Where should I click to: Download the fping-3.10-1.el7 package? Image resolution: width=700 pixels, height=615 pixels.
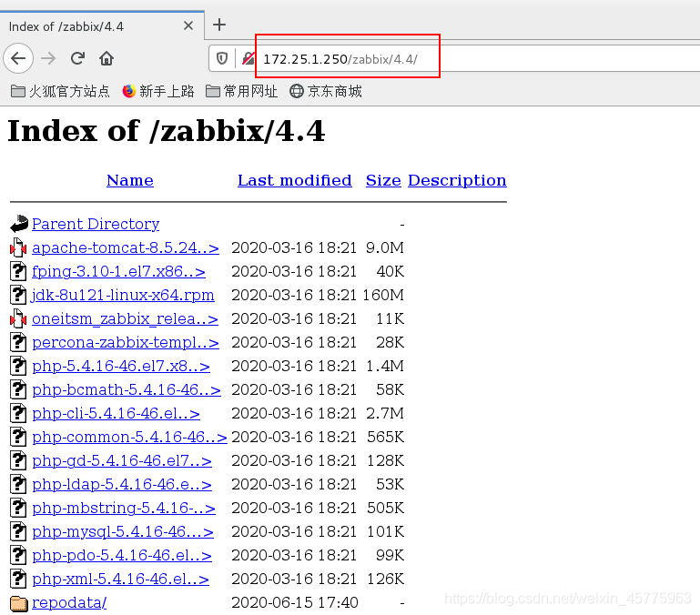[118, 271]
